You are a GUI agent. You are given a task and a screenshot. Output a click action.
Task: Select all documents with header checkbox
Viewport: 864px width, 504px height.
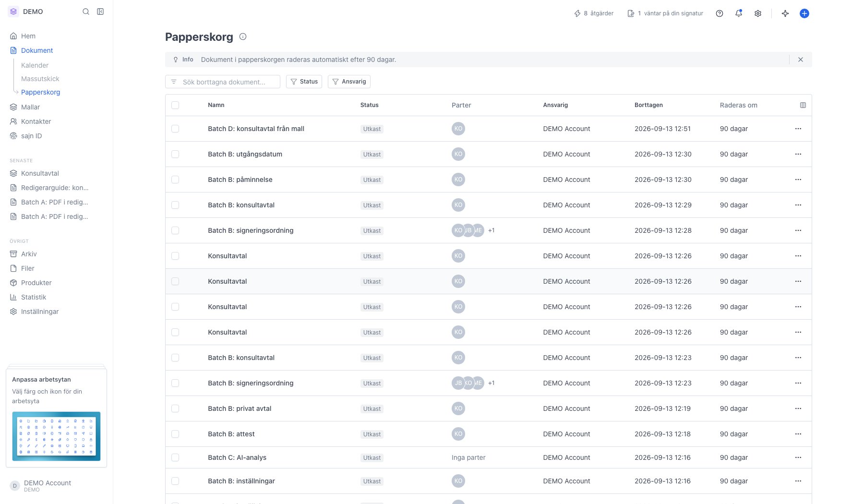pyautogui.click(x=175, y=105)
